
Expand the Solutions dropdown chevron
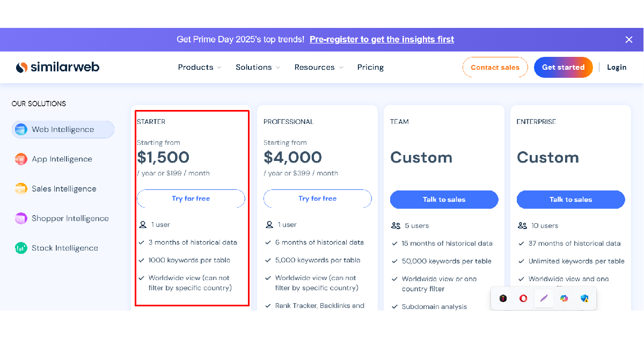(x=278, y=68)
